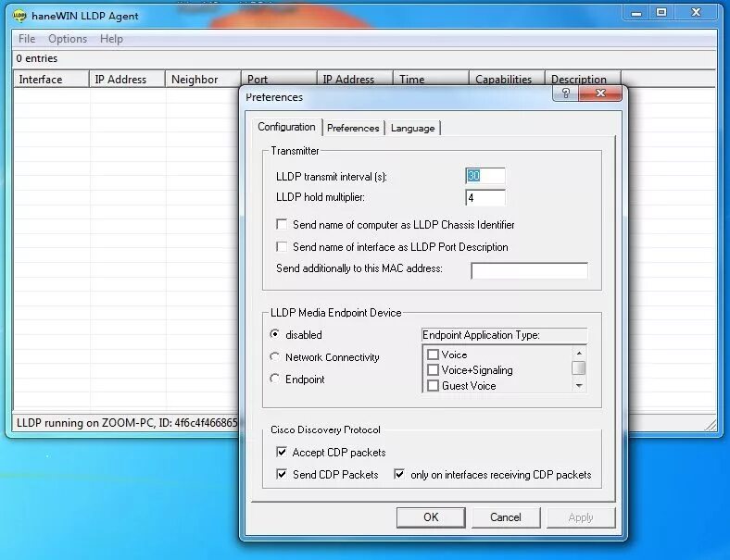
Task: Click the main window resize grip
Action: [x=711, y=425]
